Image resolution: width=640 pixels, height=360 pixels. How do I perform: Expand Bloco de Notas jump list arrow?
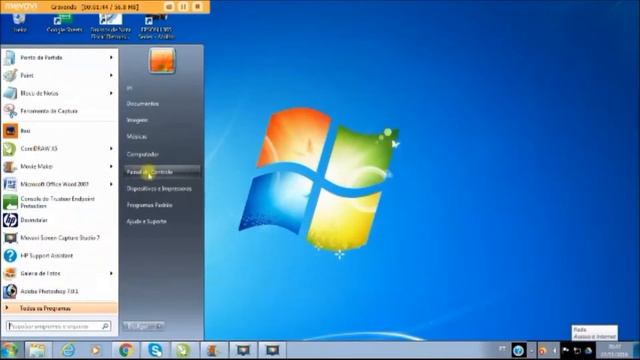111,93
